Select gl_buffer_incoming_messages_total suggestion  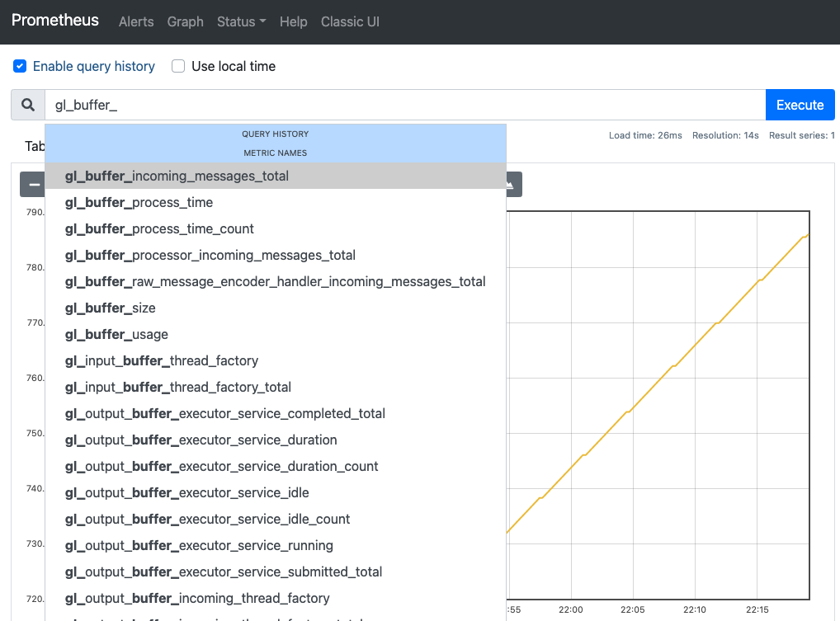tap(177, 176)
